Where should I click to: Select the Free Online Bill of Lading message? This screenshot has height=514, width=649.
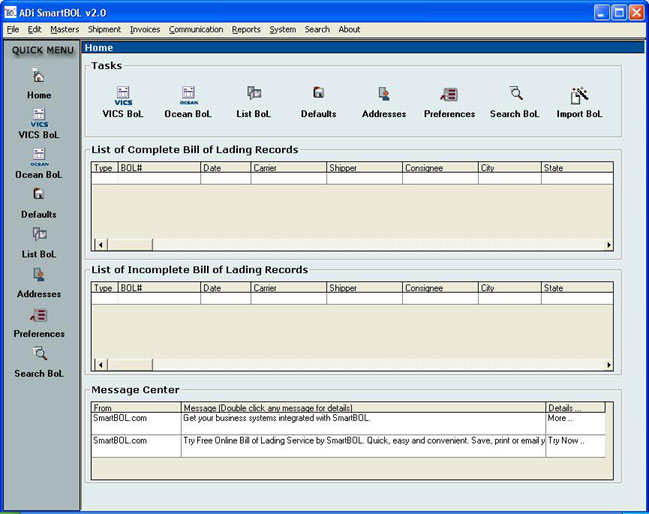pyautogui.click(x=348, y=446)
